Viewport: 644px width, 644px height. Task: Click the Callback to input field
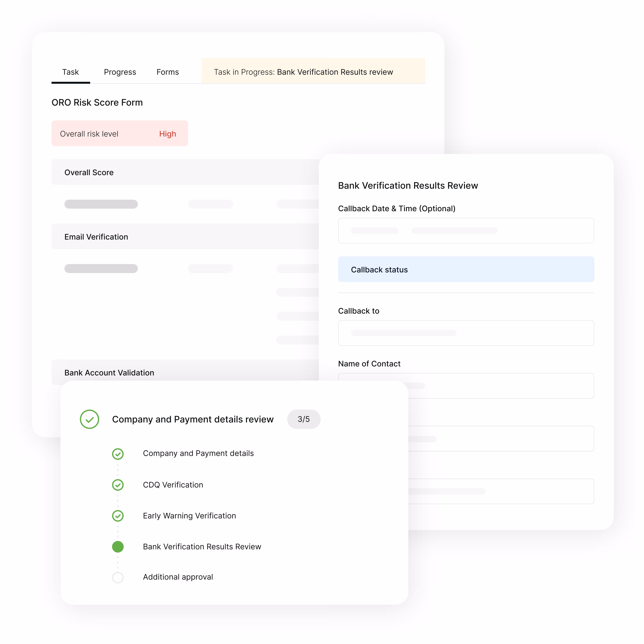466,333
